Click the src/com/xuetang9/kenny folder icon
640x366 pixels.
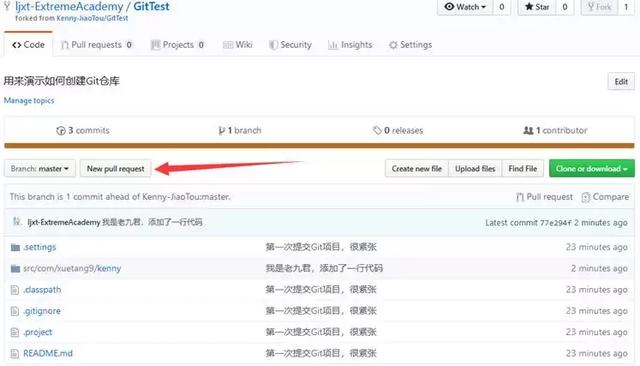[x=16, y=268]
